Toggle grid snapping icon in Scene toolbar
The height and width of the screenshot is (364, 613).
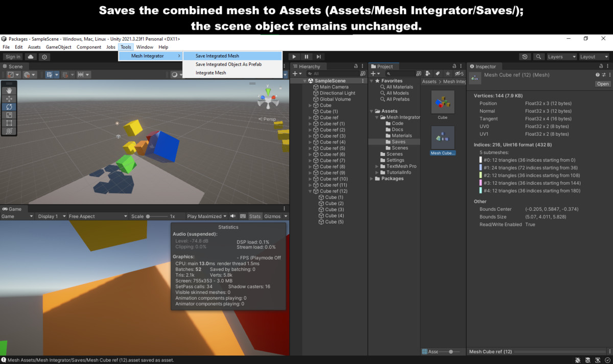[66, 75]
